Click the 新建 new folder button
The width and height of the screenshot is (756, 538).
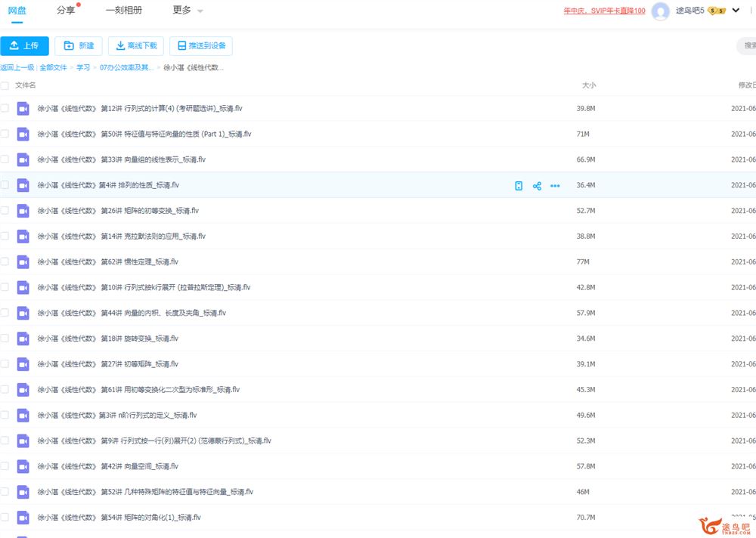79,46
